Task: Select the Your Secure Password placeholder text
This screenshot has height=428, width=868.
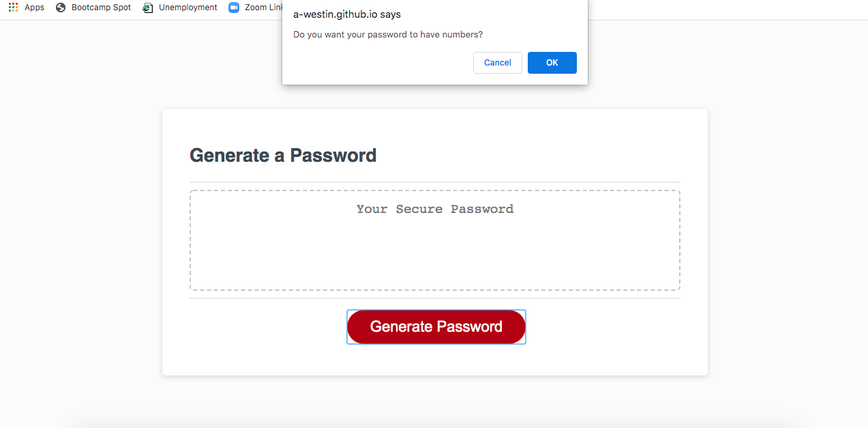Action: (x=434, y=209)
